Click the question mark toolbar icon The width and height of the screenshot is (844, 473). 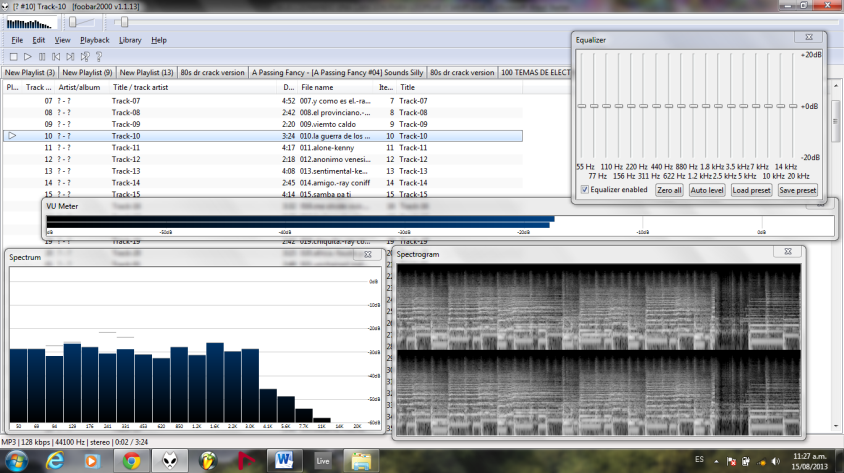click(x=99, y=57)
